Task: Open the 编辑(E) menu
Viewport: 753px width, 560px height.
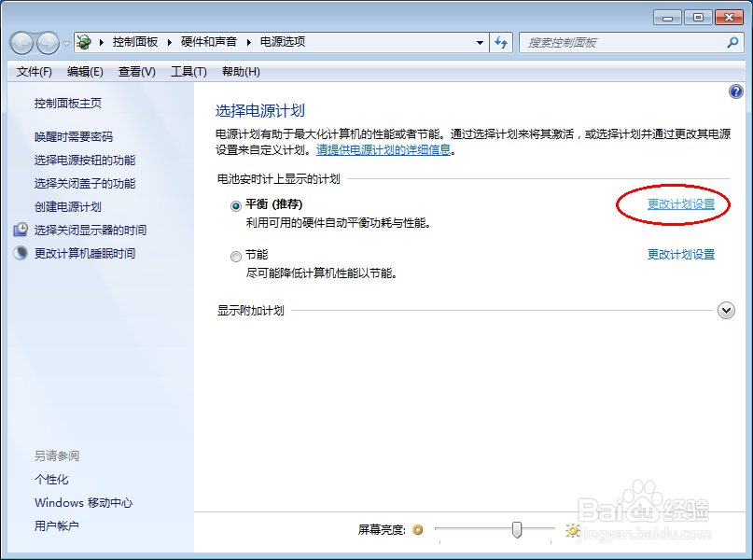Action: pyautogui.click(x=85, y=72)
